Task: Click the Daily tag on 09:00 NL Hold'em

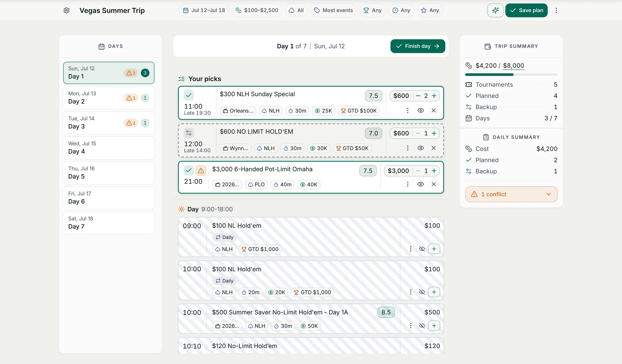Action: coord(224,237)
